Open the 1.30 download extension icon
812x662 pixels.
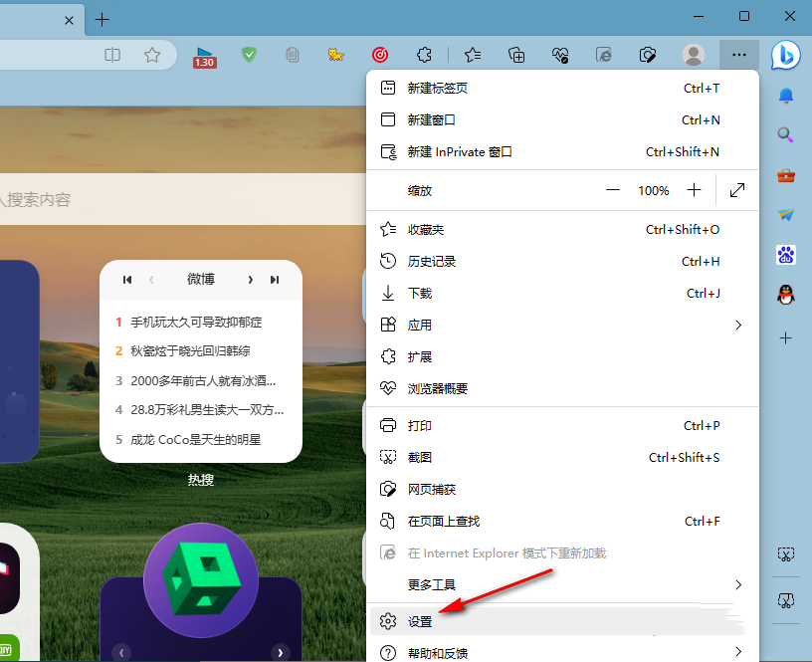click(205, 57)
